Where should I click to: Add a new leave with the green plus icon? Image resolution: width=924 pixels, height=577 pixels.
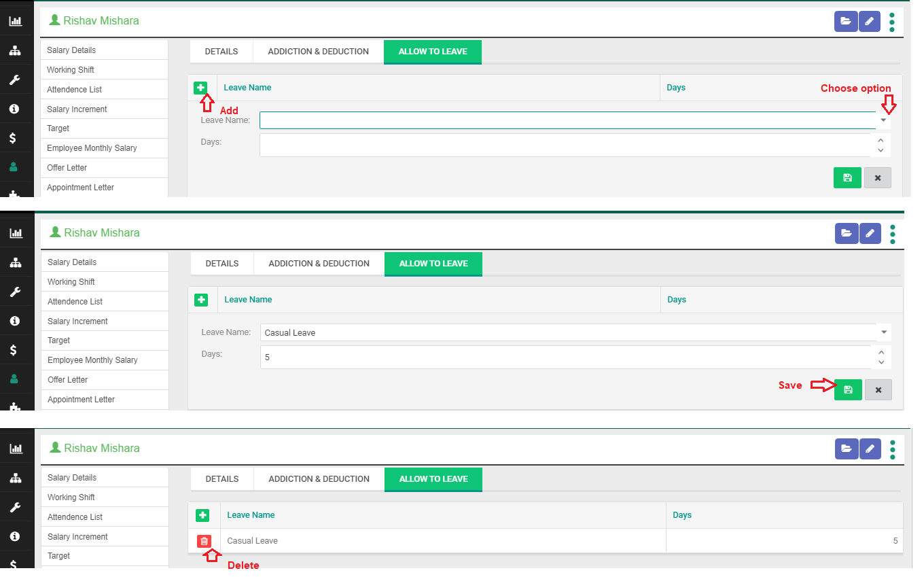[x=201, y=88]
